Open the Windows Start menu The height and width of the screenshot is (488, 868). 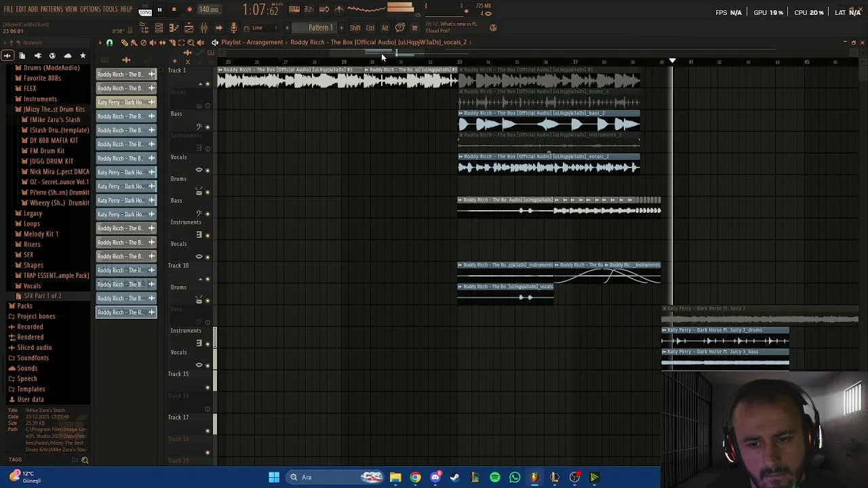coord(274,477)
